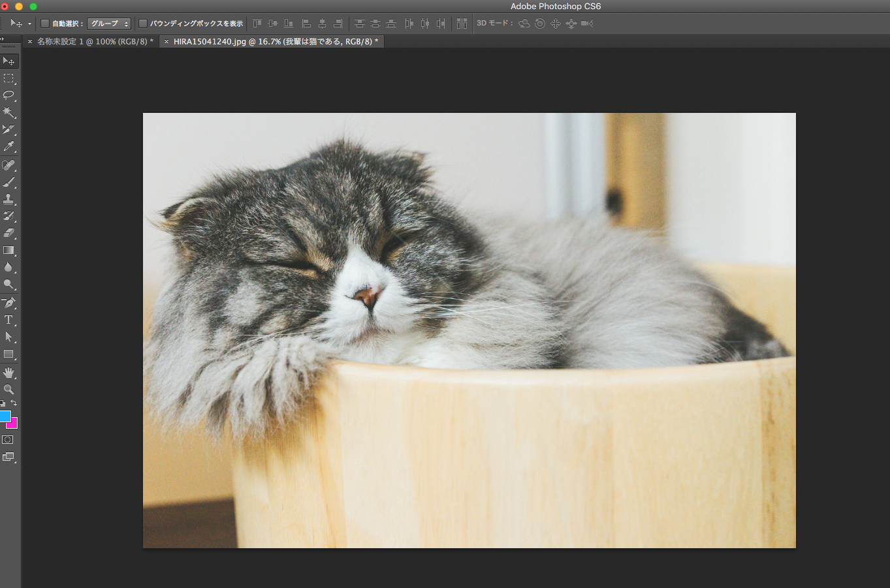Choose the Eraser tool

pyautogui.click(x=8, y=233)
